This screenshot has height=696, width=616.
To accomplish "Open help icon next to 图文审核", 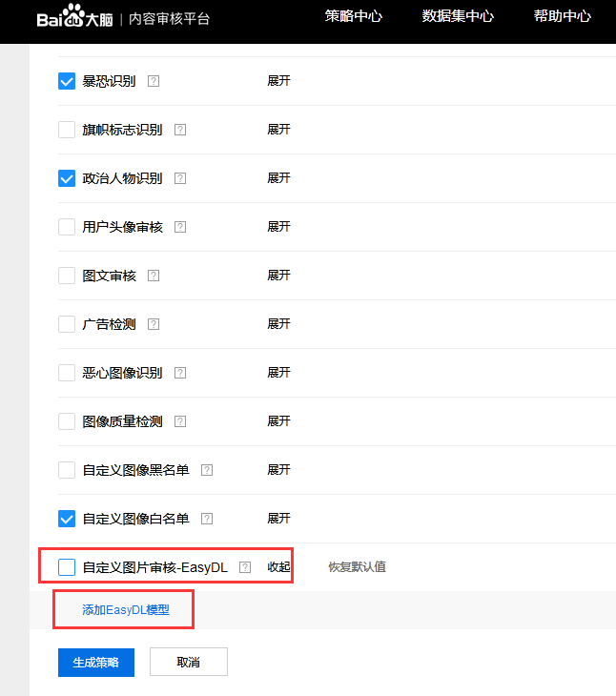I will (x=154, y=276).
